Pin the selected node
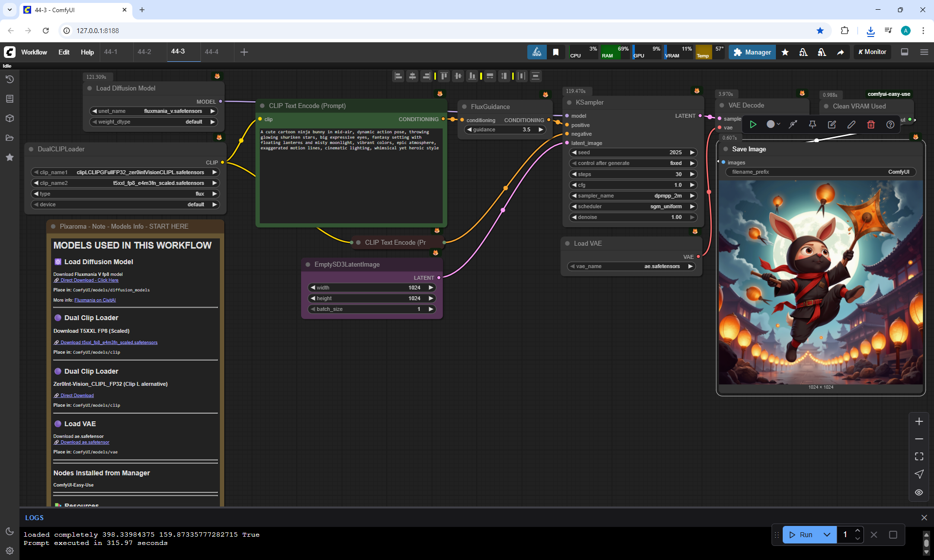Viewport: 934px width, 560px height. click(812, 125)
